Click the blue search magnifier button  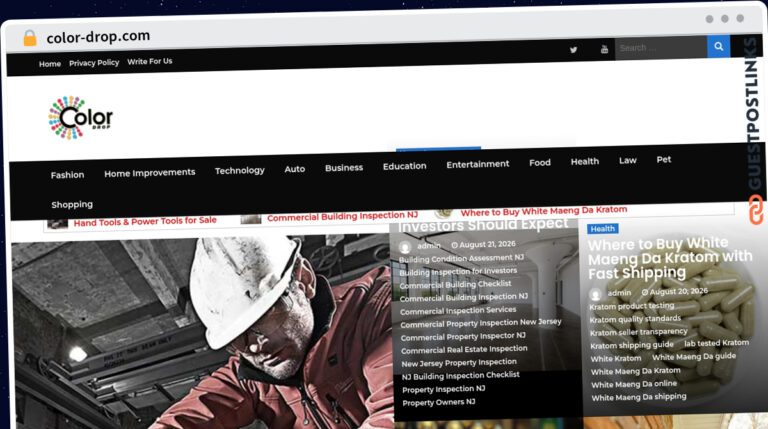point(719,47)
